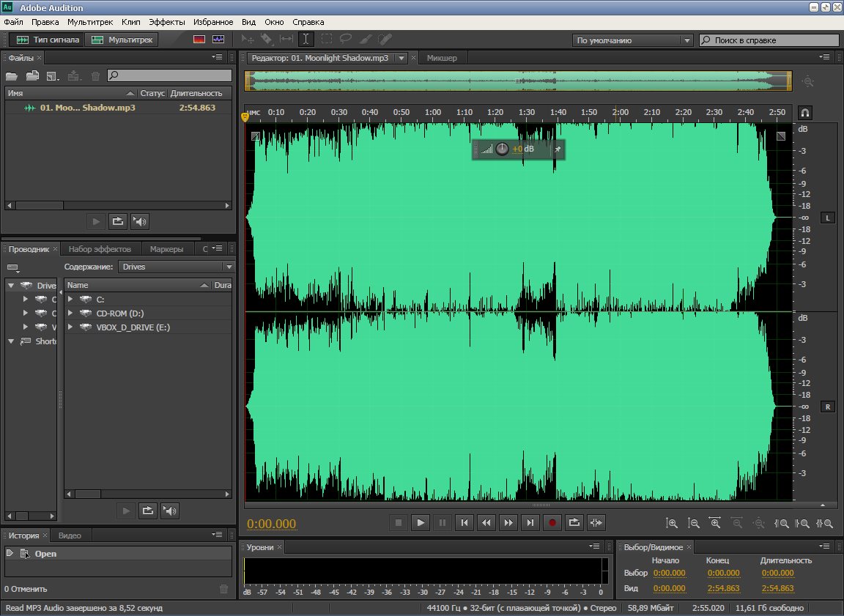This screenshot has height=616, width=844.
Task: Click the volume knob in the HUD
Action: [502, 149]
